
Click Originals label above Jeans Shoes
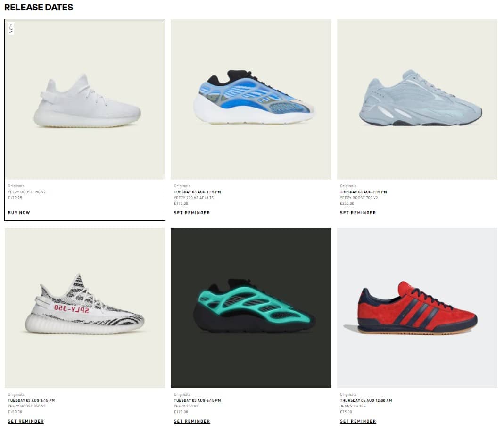pyautogui.click(x=348, y=394)
